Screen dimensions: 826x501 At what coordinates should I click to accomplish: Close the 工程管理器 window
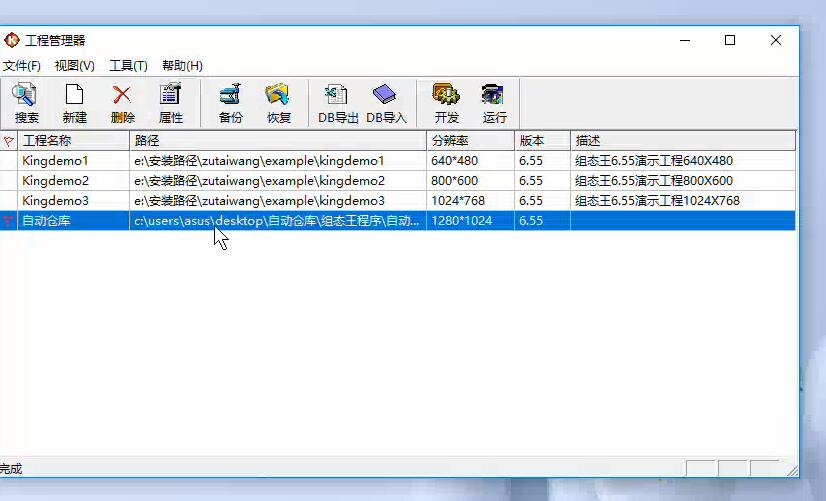(775, 40)
